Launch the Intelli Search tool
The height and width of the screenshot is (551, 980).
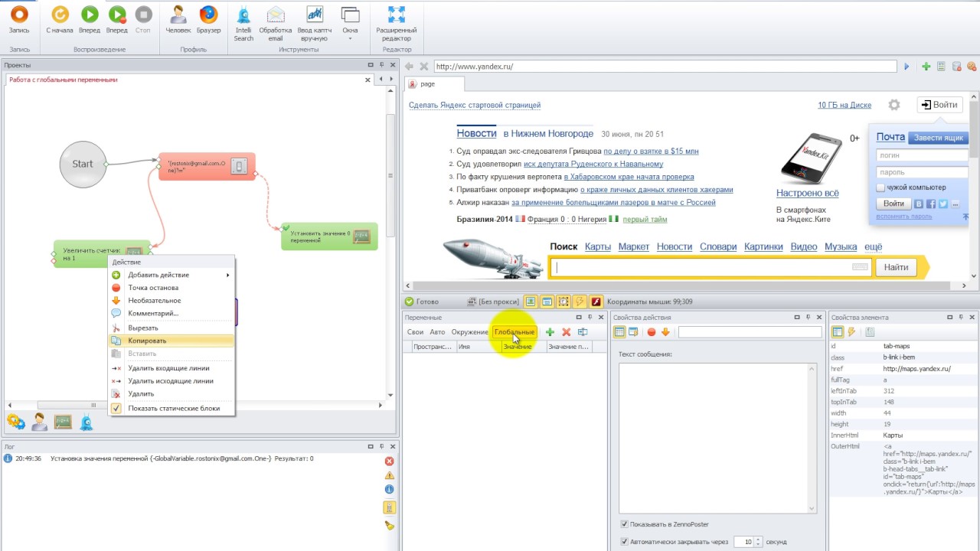tap(243, 24)
